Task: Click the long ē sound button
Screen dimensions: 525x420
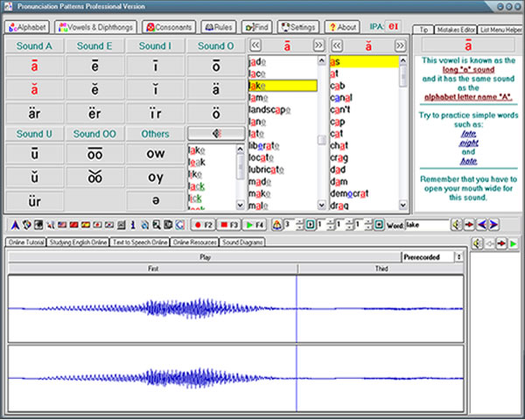Action: point(95,66)
